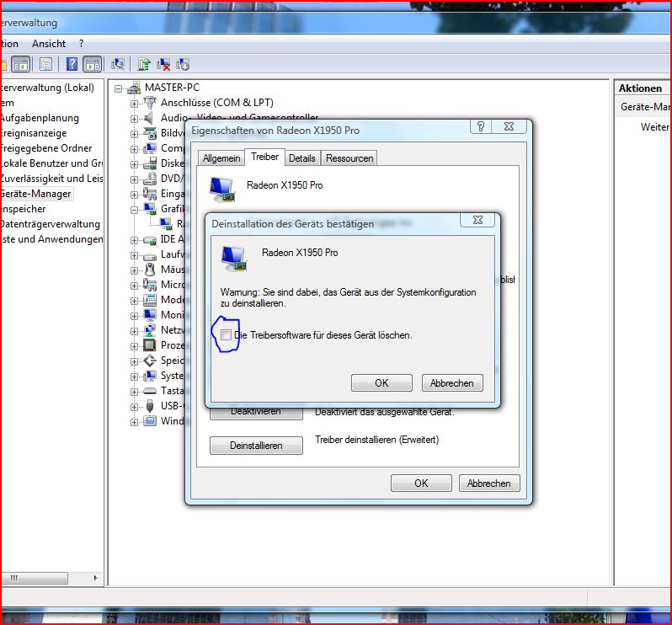Open the Details tab

tap(301, 158)
